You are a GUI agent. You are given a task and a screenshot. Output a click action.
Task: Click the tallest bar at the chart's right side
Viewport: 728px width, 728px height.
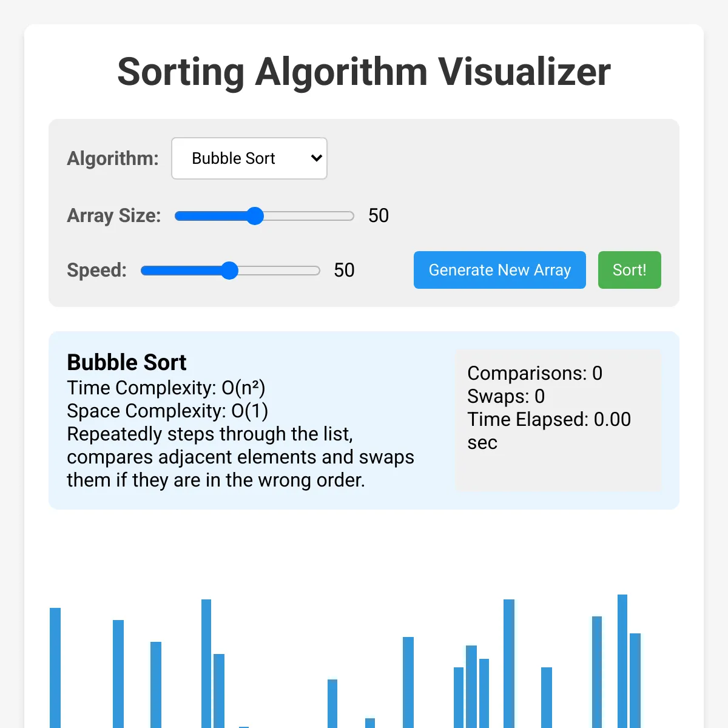pos(622,661)
